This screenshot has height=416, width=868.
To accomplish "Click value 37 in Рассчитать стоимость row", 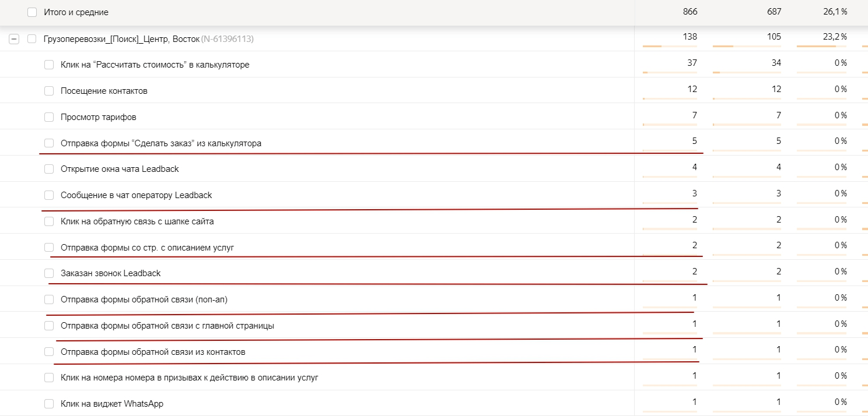I will pos(692,63).
